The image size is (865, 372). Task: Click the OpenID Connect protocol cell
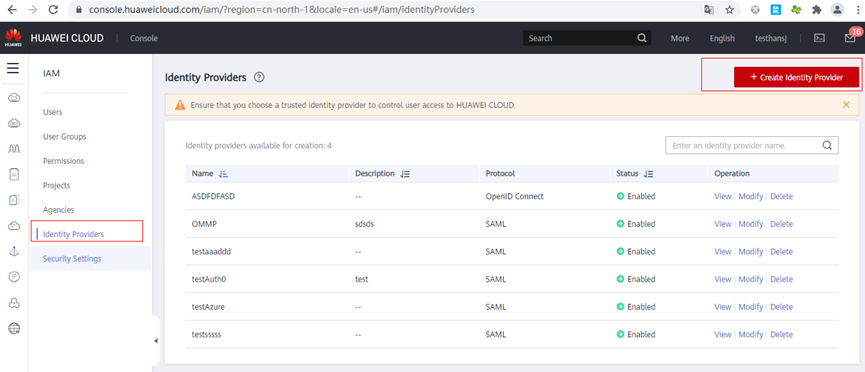click(515, 196)
